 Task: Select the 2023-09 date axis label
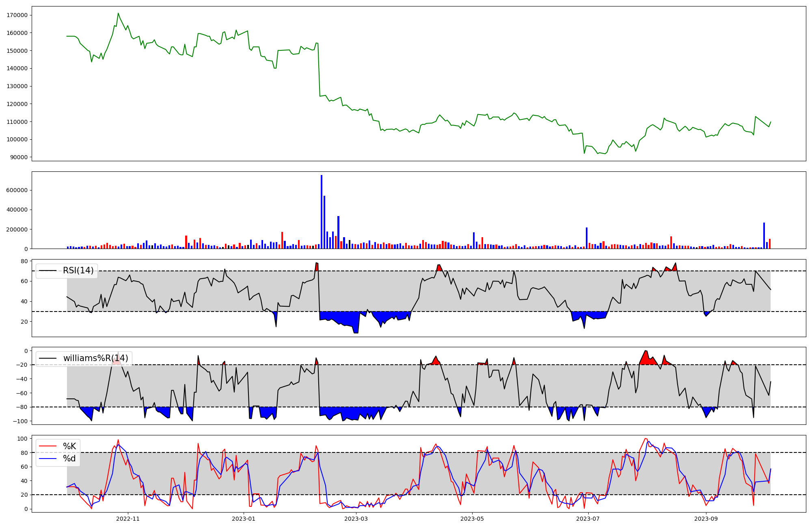(x=706, y=519)
